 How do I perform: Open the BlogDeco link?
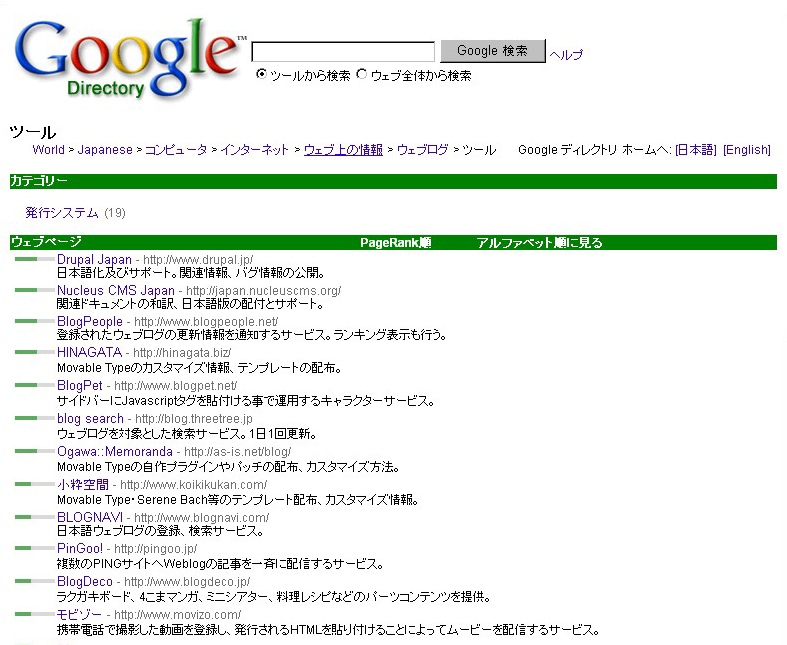(x=85, y=581)
